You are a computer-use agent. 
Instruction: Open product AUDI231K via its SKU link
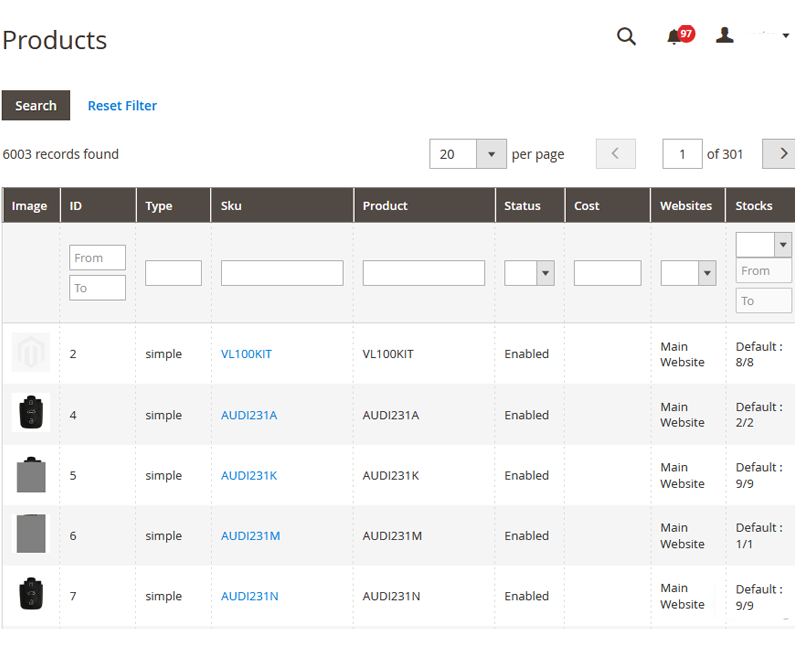pyautogui.click(x=248, y=475)
